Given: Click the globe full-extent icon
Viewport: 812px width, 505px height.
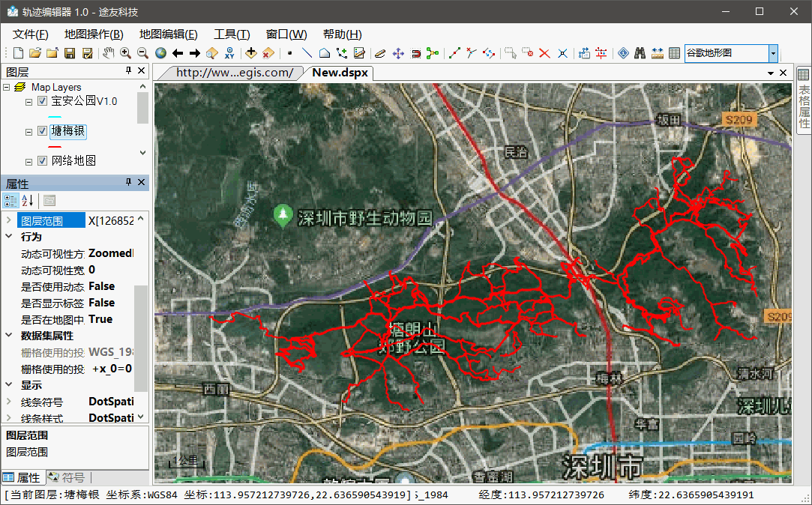Looking at the screenshot, I should click(x=160, y=53).
